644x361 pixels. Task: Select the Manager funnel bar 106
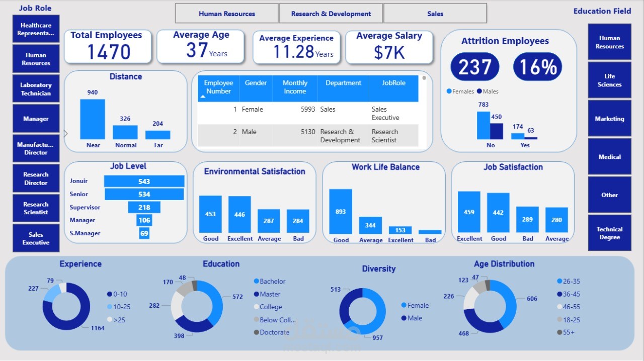click(x=144, y=220)
